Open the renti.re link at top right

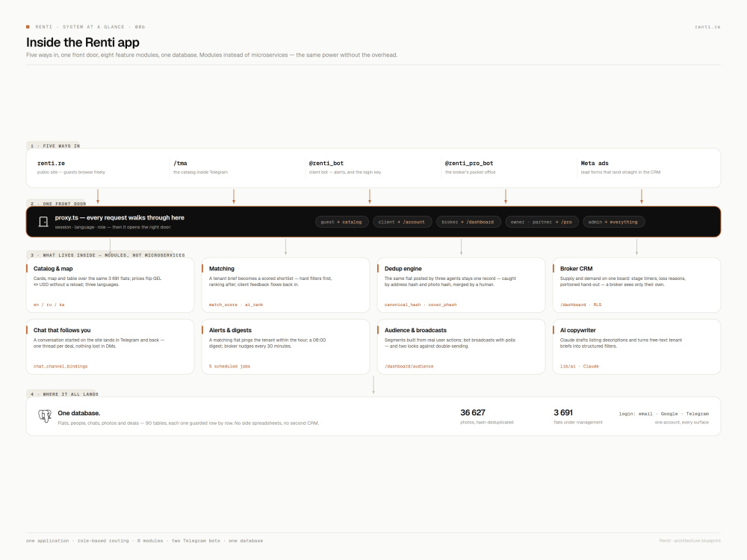click(707, 27)
